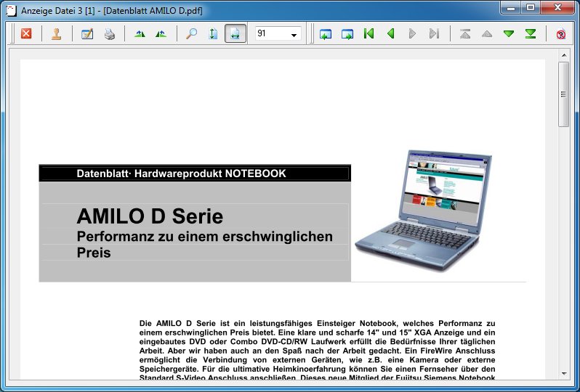Jump to the first file with green bar-arrow
The width and height of the screenshot is (580, 392).
pos(368,34)
